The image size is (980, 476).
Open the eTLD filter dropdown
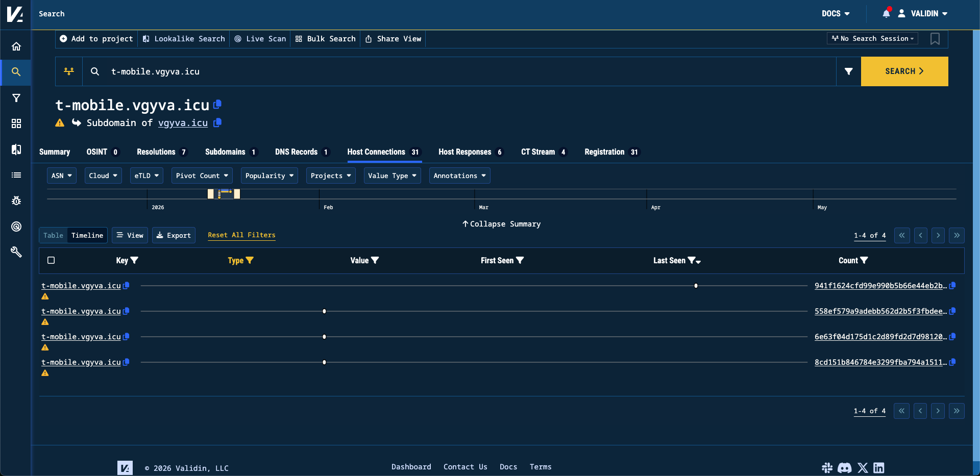point(146,176)
